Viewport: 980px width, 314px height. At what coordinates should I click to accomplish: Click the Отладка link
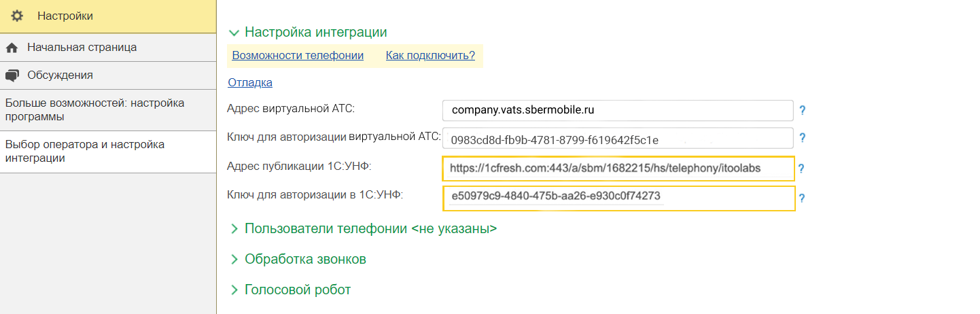pyautogui.click(x=250, y=83)
